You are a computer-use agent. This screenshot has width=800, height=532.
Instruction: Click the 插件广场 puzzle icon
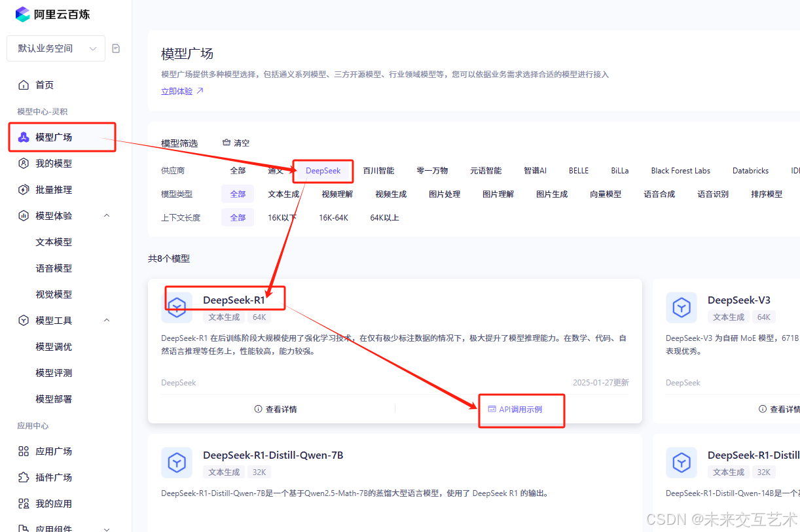click(24, 478)
